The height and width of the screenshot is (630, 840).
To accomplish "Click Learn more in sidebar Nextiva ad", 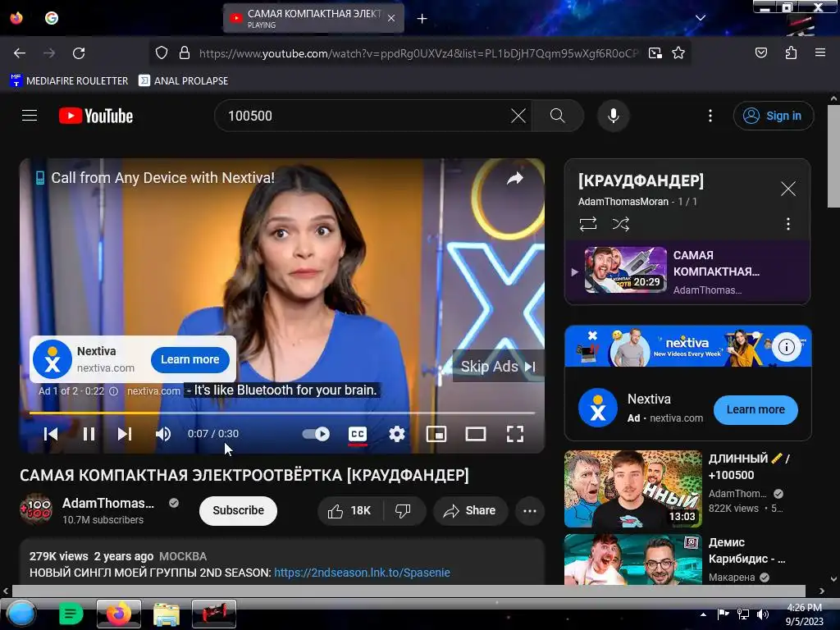I will point(756,410).
